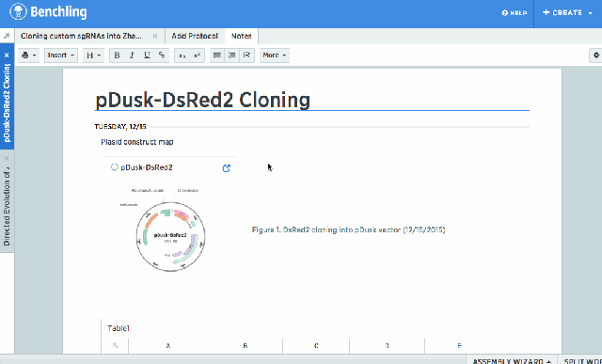Click the pDusk-DsRed2 plasmid name link
The width and height of the screenshot is (602, 364).
coord(147,167)
